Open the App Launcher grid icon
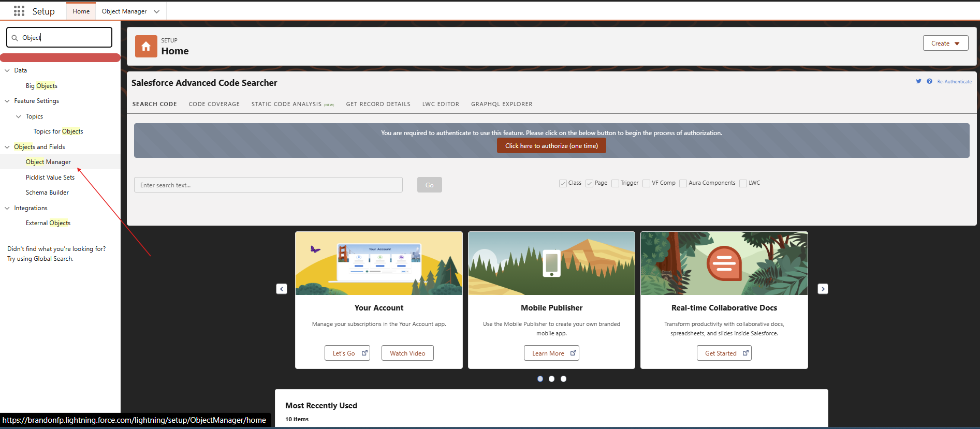Image resolution: width=980 pixels, height=429 pixels. 19,11
